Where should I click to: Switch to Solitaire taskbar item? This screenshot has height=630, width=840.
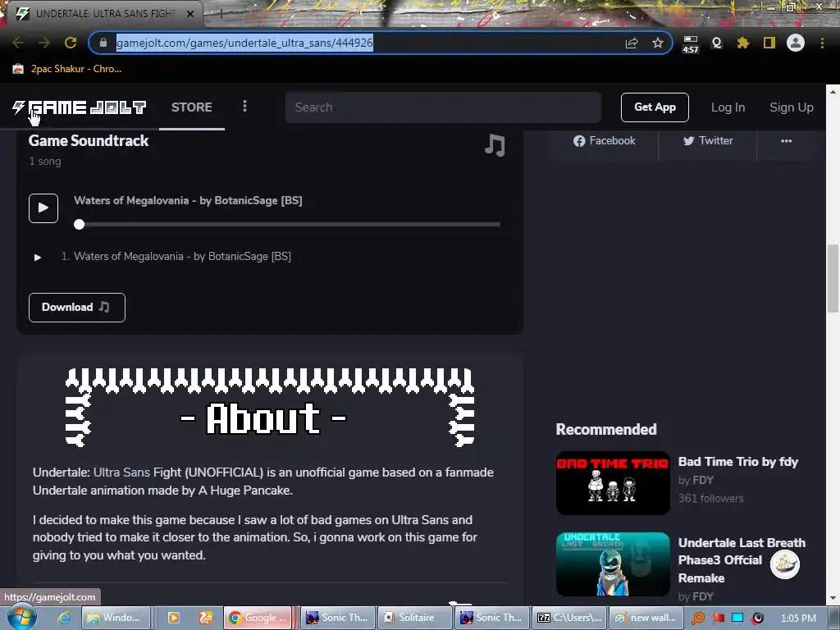(413, 618)
